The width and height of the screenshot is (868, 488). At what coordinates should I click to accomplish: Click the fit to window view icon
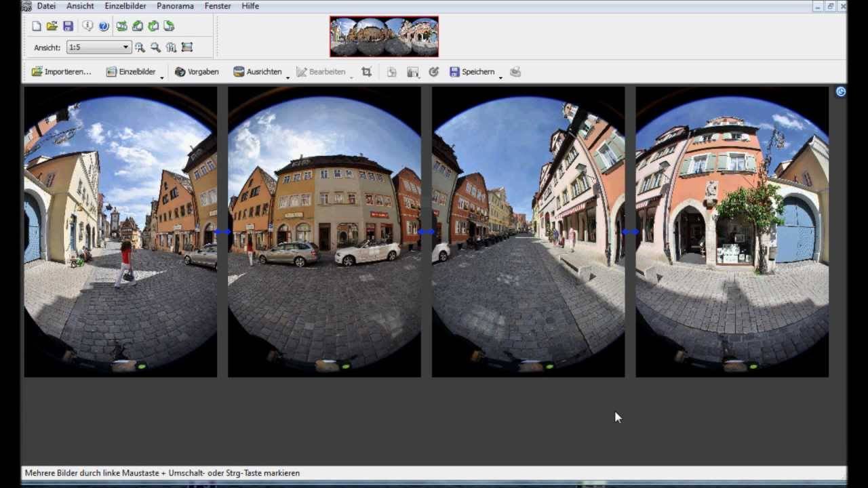[x=187, y=47]
